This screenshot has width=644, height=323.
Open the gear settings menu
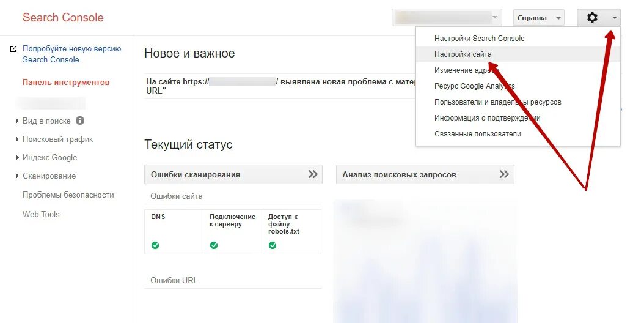click(x=598, y=18)
